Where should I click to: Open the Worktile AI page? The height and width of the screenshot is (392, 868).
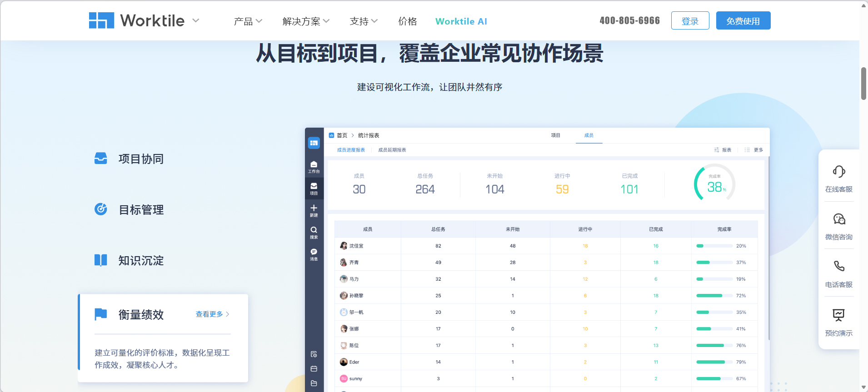(x=461, y=21)
